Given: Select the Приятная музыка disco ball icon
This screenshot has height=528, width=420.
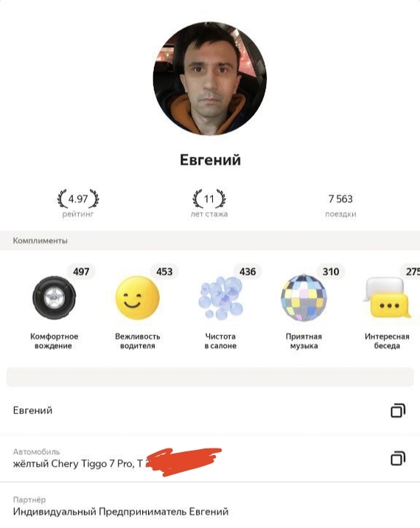Looking at the screenshot, I should tap(304, 298).
